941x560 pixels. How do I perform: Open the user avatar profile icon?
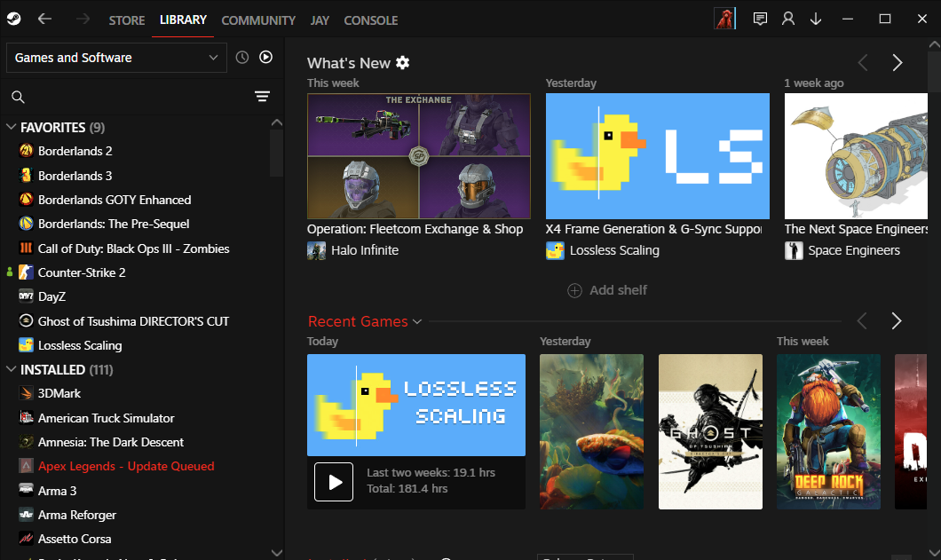pyautogui.click(x=724, y=20)
